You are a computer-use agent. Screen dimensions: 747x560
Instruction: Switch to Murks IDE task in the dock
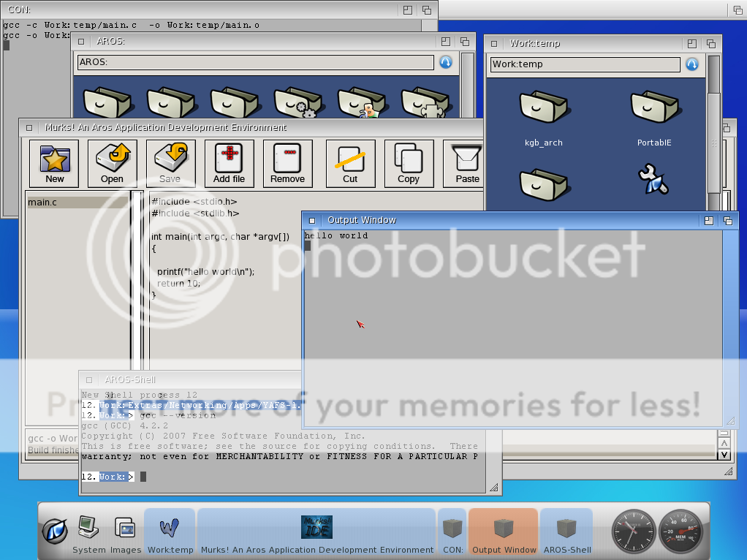316,532
